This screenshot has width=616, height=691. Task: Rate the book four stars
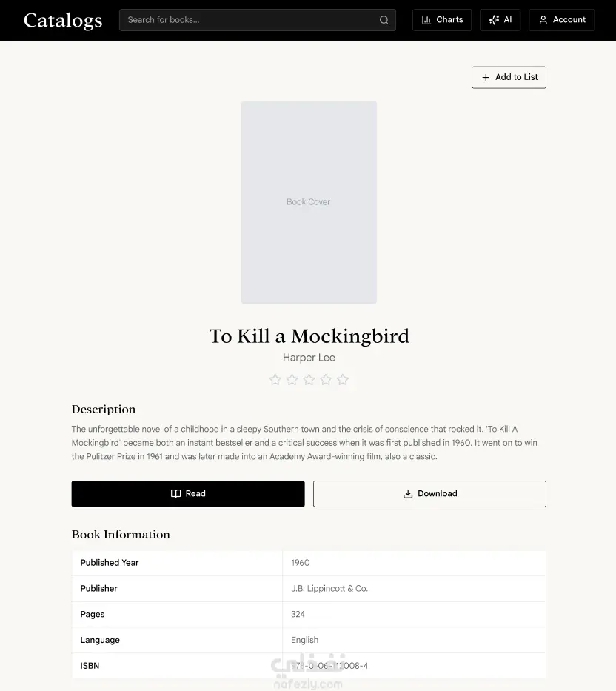[326, 379]
